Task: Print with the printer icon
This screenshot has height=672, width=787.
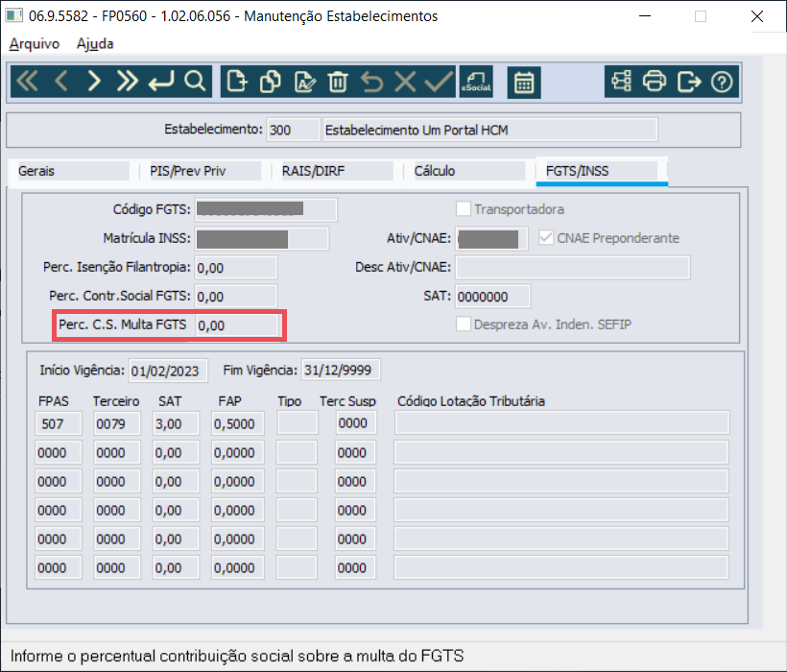Action: (655, 81)
